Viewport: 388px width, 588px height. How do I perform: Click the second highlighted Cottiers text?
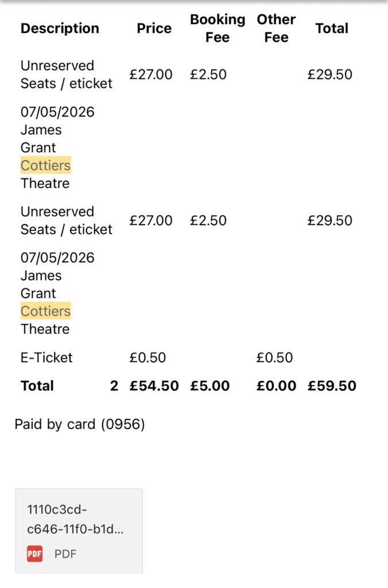pos(45,311)
